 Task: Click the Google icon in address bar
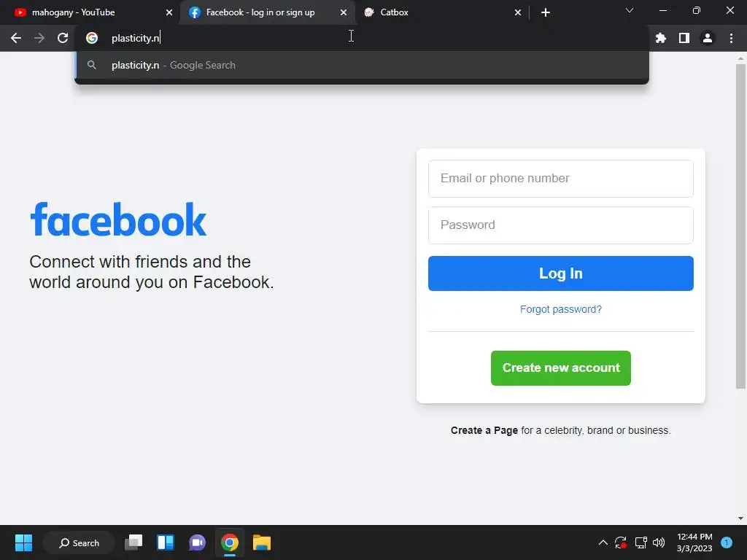[92, 38]
